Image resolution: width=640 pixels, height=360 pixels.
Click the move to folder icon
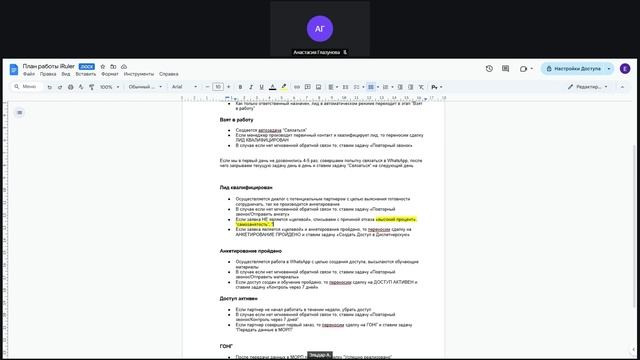(x=113, y=67)
